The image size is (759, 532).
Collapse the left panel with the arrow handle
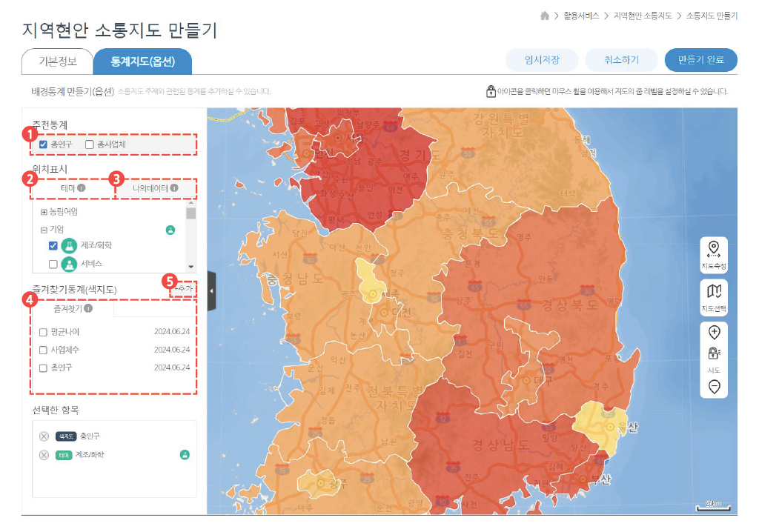tap(211, 291)
